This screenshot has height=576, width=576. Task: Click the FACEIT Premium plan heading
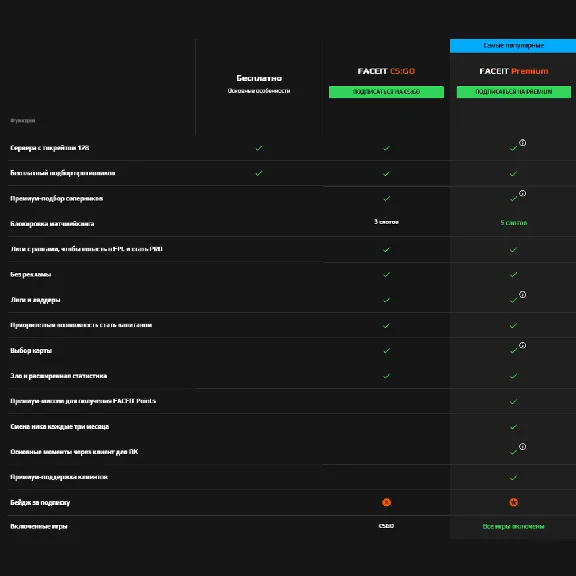point(514,71)
